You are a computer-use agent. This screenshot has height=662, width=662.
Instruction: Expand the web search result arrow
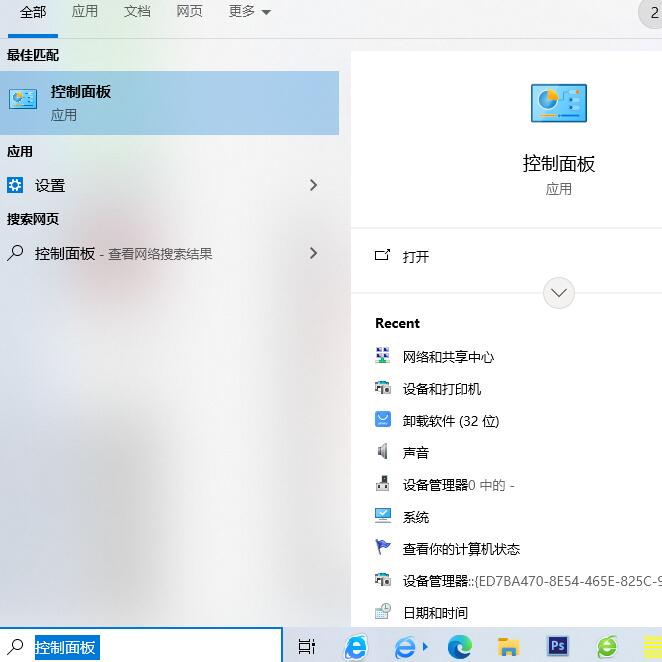pos(313,253)
